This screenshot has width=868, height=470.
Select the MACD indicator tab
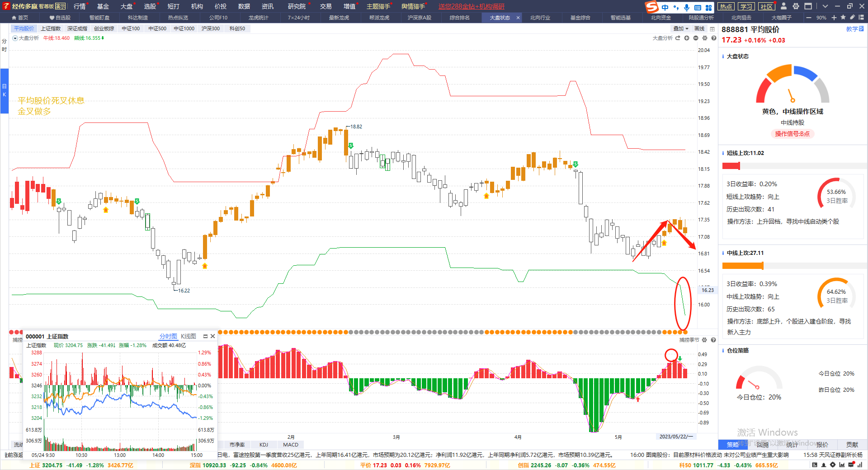[291, 445]
